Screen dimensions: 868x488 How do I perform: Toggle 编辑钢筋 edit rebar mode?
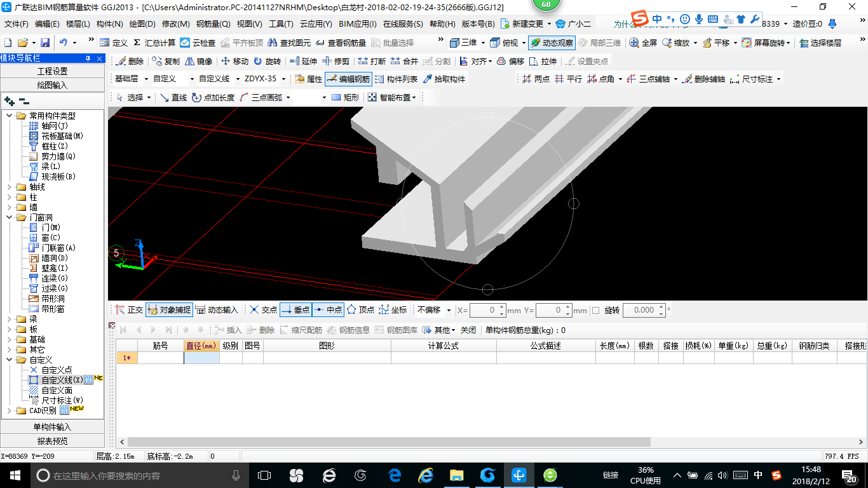348,79
